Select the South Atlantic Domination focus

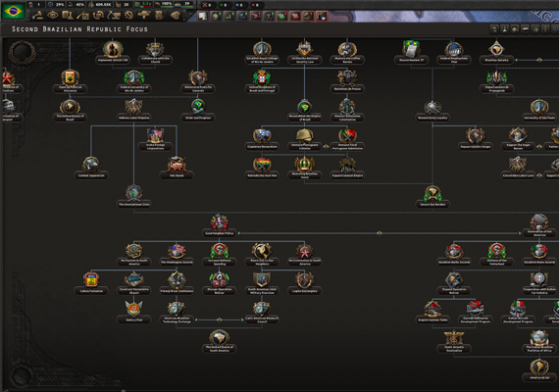tap(454, 341)
